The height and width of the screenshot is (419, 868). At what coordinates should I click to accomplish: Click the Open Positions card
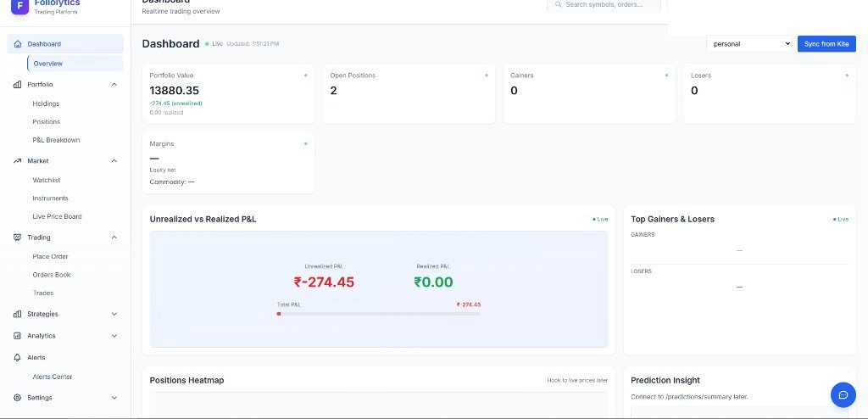[x=409, y=93]
